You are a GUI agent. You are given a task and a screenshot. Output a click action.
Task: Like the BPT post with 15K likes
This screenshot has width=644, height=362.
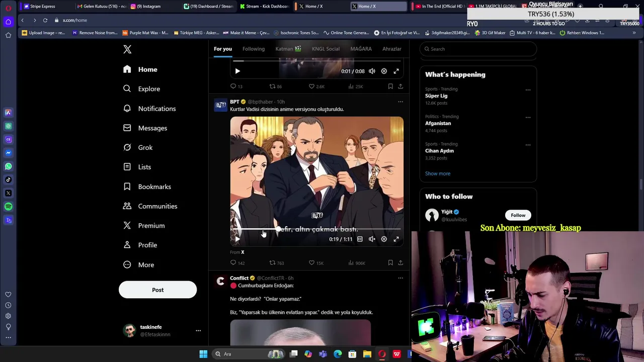point(316,263)
